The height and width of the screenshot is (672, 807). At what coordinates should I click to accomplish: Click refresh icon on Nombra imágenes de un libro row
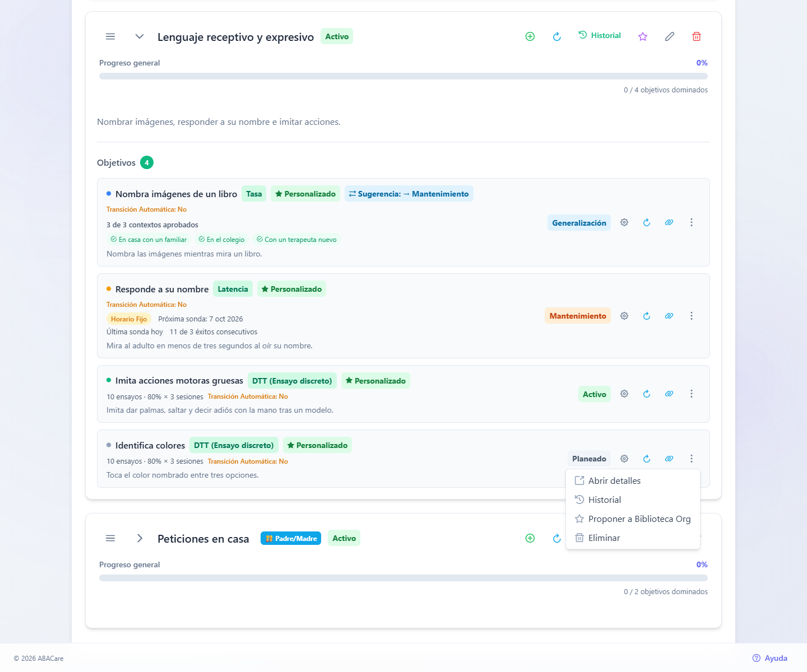coord(647,222)
